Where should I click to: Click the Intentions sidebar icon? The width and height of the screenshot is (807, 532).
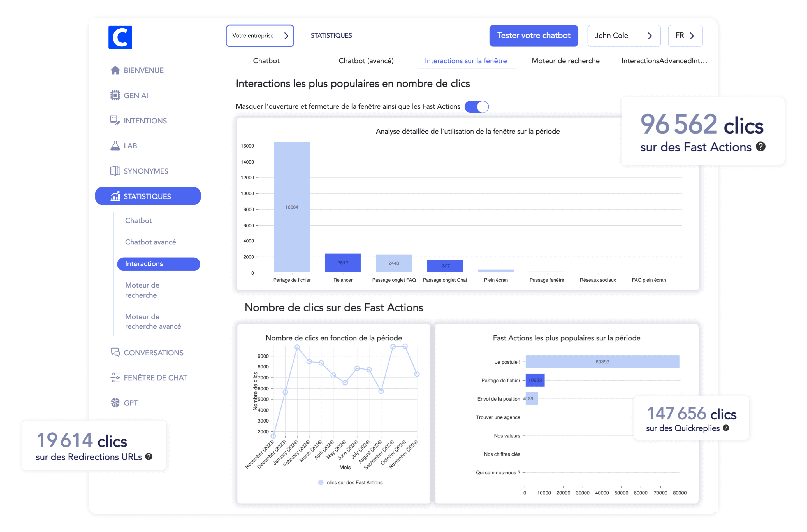click(115, 120)
